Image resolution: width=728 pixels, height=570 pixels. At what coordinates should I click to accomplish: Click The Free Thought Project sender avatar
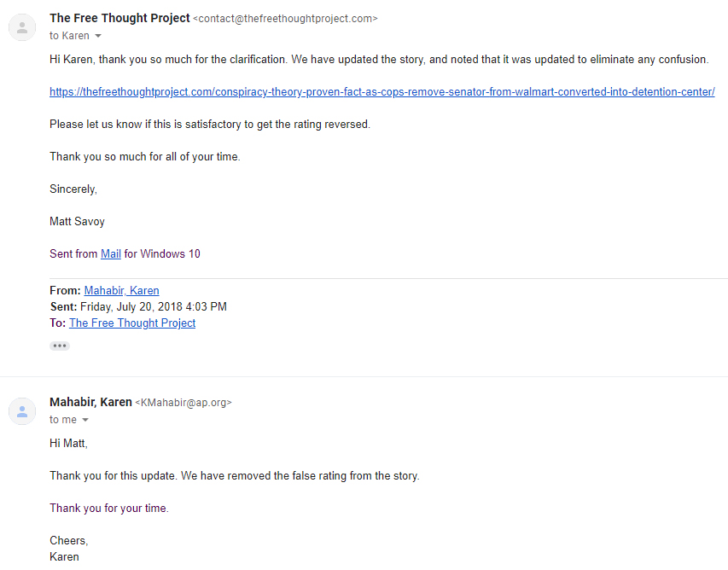tap(22, 28)
